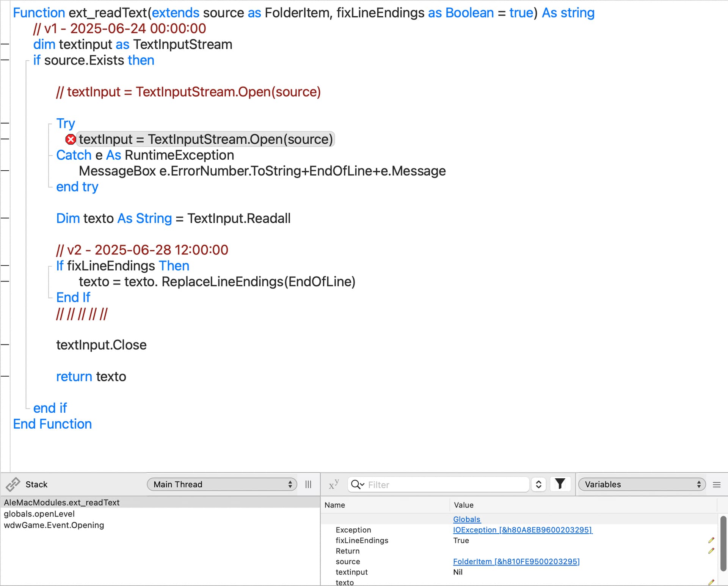Click the highlighted 'textInput = TextInputStream.Open(source)' code line
Screen dimensions: 728x586
(206, 139)
